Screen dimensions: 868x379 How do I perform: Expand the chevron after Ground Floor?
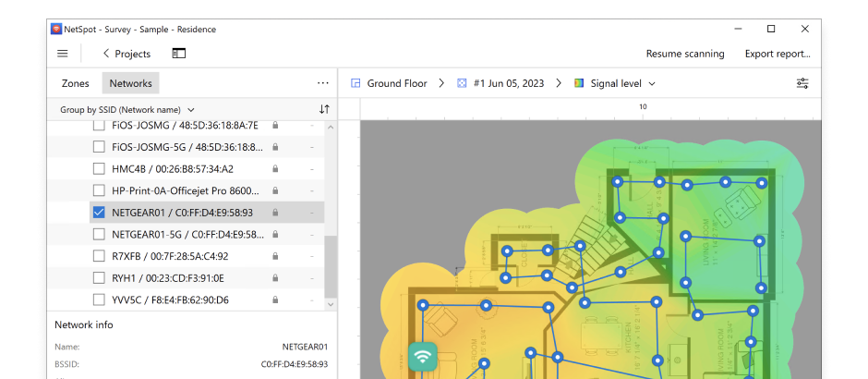click(x=441, y=83)
